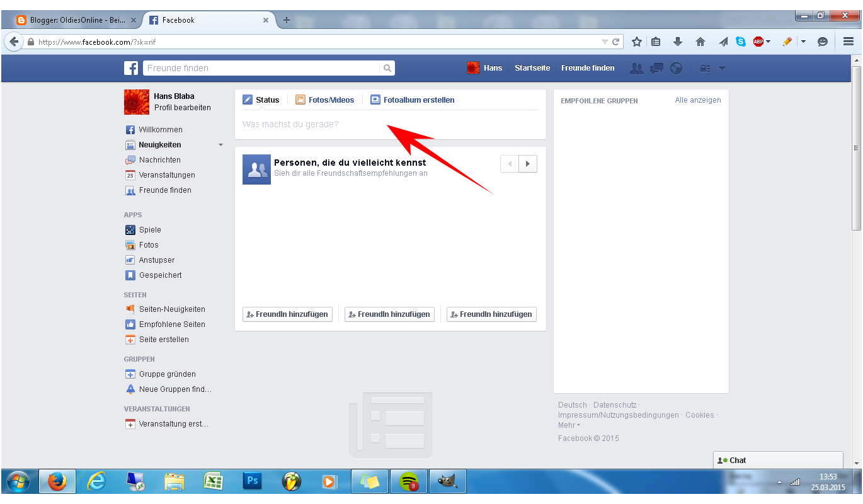Screen dimensions: 863x504
Task: Reload the page with the refresh arrow
Action: pyautogui.click(x=616, y=42)
